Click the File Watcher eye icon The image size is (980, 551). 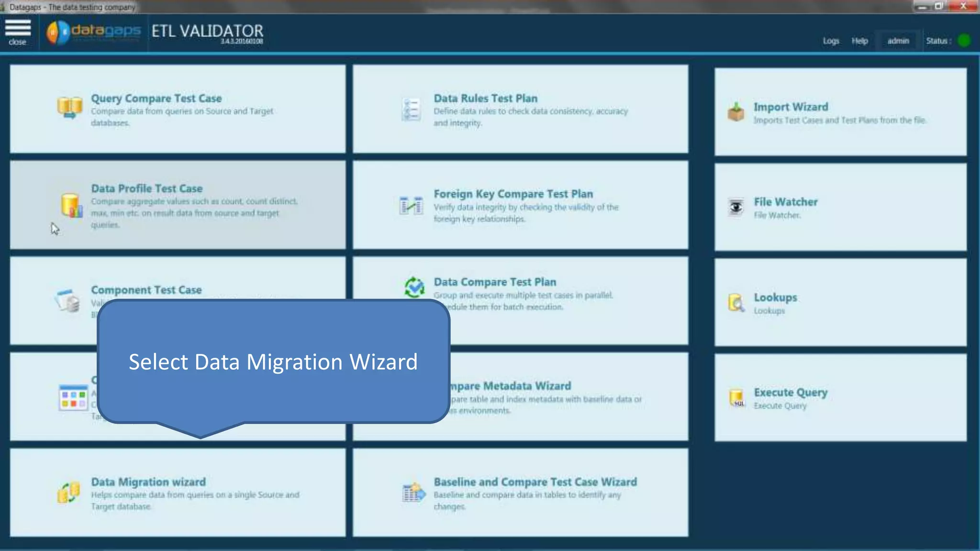736,208
